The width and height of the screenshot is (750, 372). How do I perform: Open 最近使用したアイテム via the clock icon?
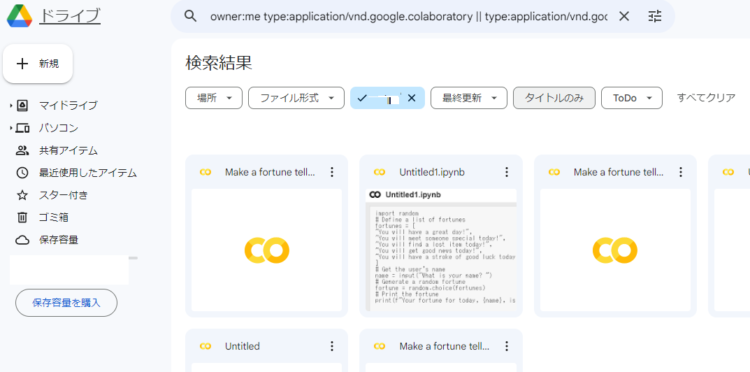tap(22, 173)
